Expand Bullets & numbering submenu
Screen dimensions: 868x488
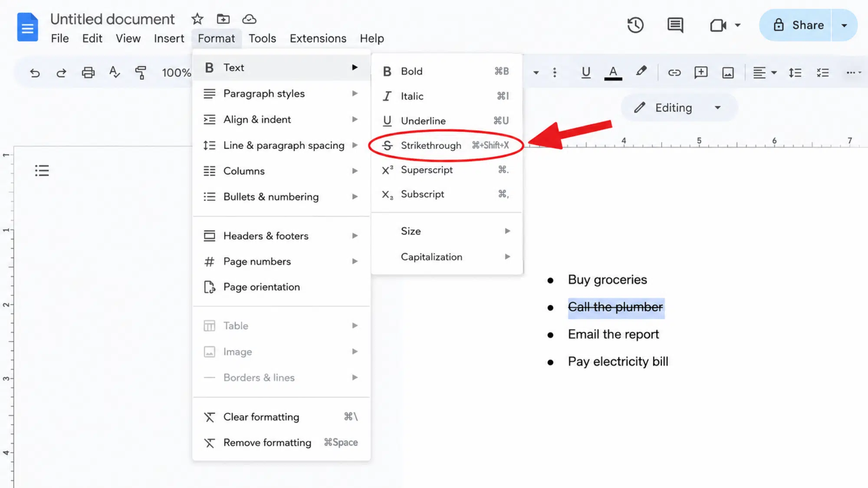(281, 197)
